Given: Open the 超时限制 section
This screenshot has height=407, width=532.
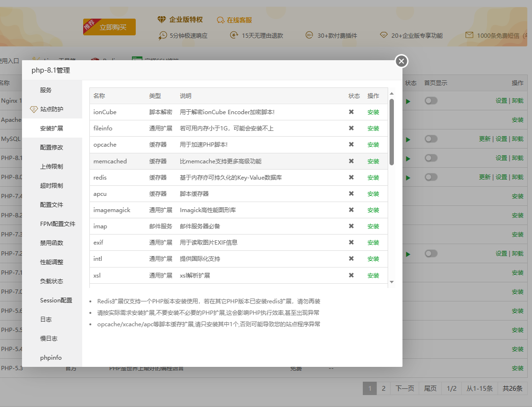Looking at the screenshot, I should coord(52,185).
